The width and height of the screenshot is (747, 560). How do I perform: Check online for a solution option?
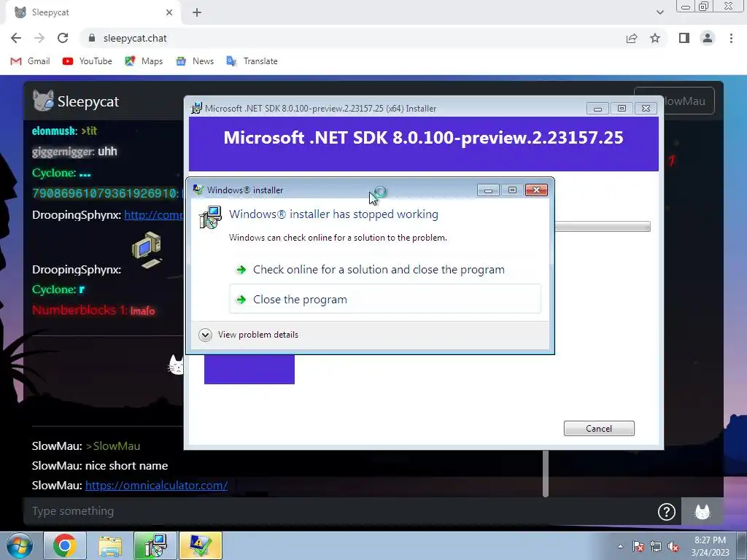(385, 270)
